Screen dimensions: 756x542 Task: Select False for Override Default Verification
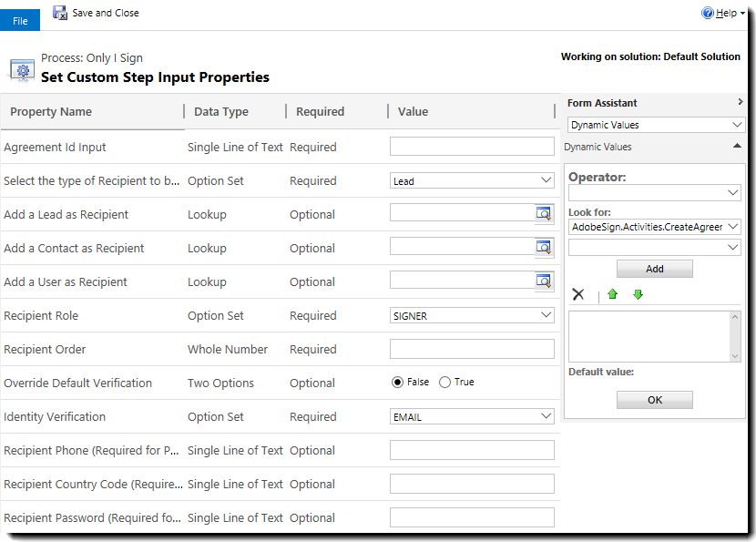tap(397, 383)
